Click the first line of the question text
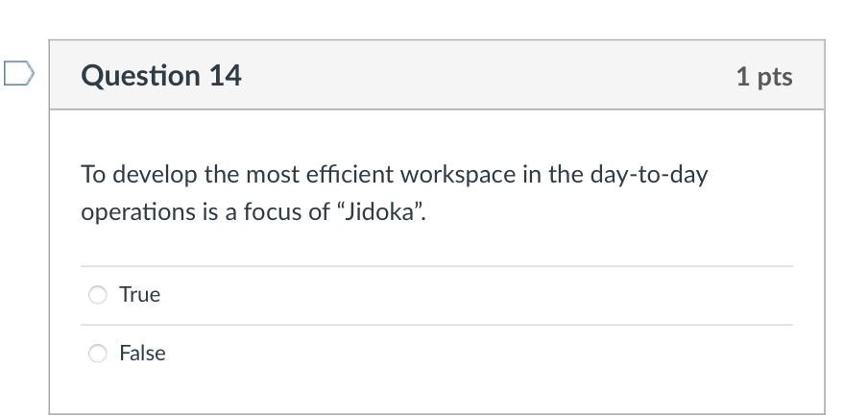The width and height of the screenshot is (868, 417). pyautogui.click(x=394, y=176)
